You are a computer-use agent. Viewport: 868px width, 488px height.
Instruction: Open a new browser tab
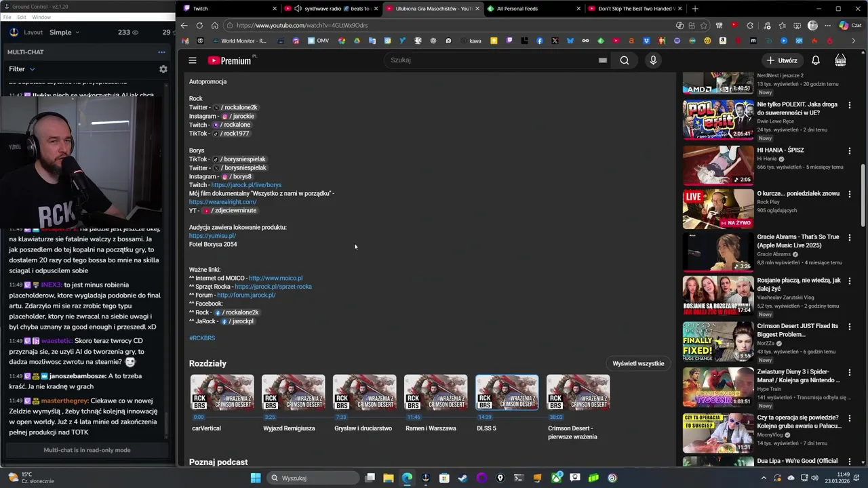pyautogui.click(x=695, y=9)
